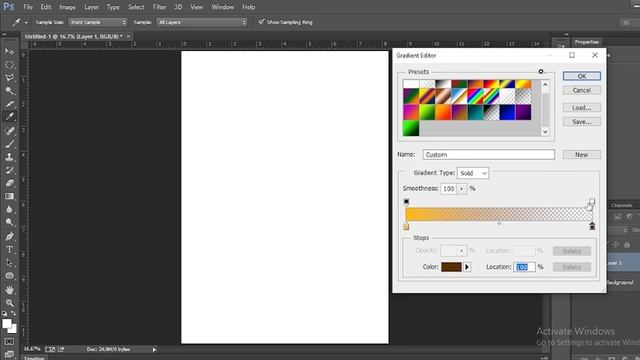Toggle Show Sampling Ring checkbox

pyautogui.click(x=262, y=22)
